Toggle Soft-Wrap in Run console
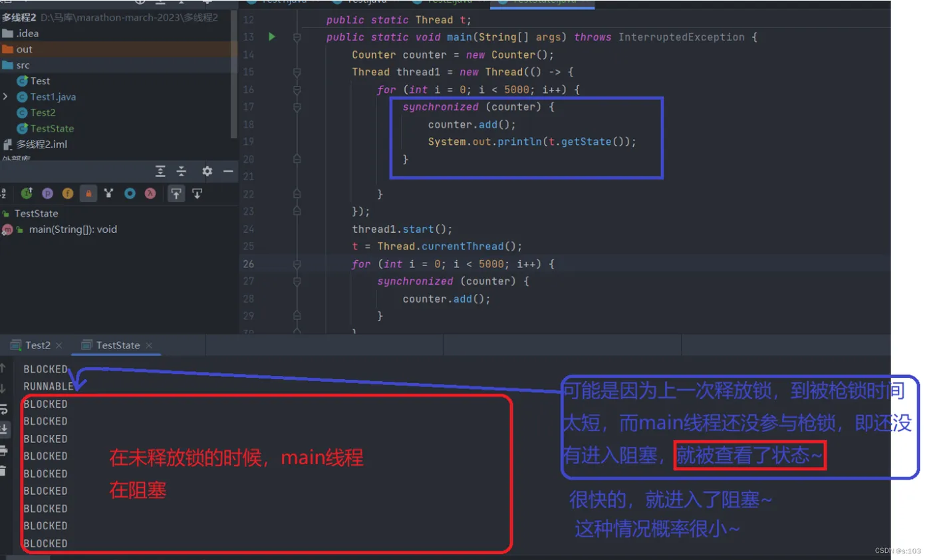 (3, 409)
